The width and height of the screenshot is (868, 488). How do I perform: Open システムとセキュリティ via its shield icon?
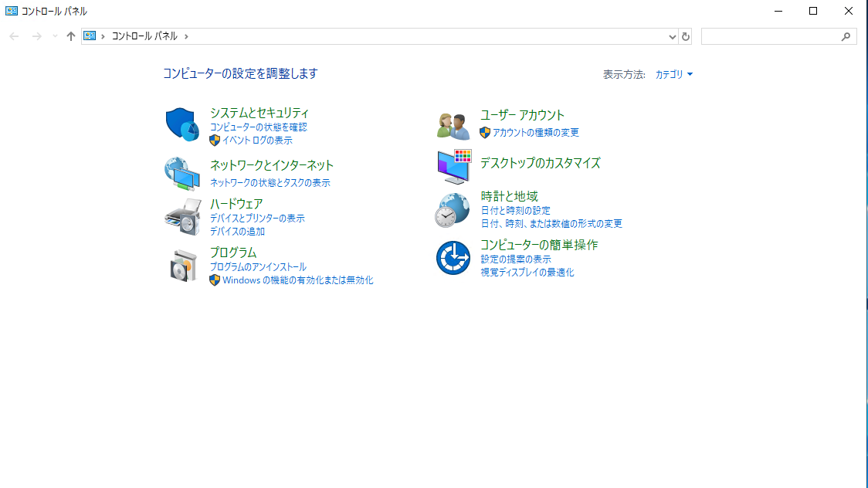point(182,122)
